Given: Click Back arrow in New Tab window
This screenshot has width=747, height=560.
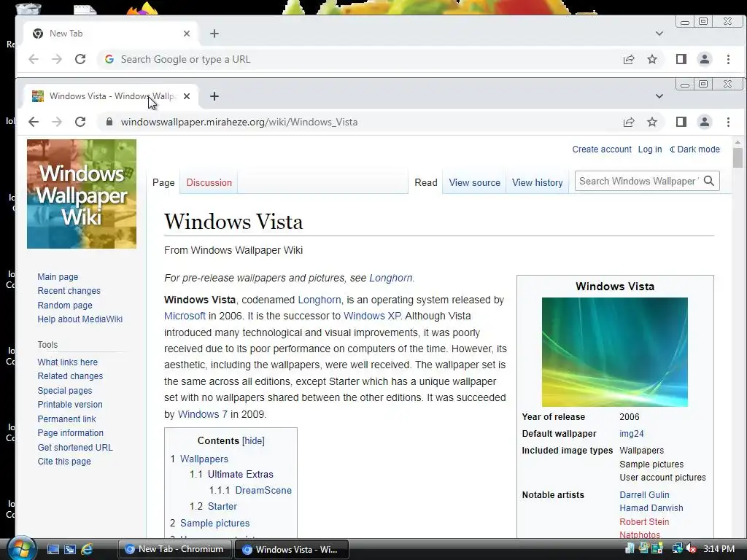Looking at the screenshot, I should (34, 59).
